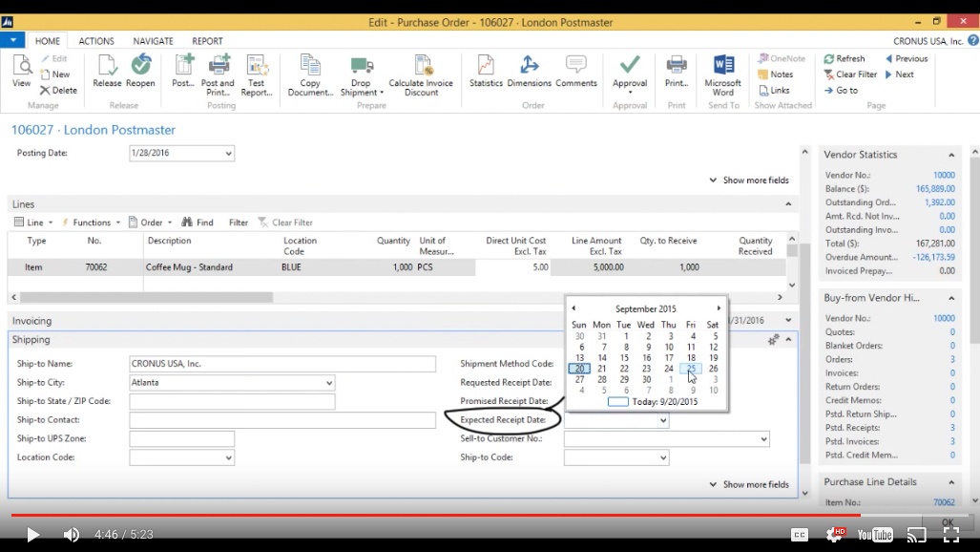Play the YouTube video
The width and height of the screenshot is (980, 552).
click(x=32, y=535)
